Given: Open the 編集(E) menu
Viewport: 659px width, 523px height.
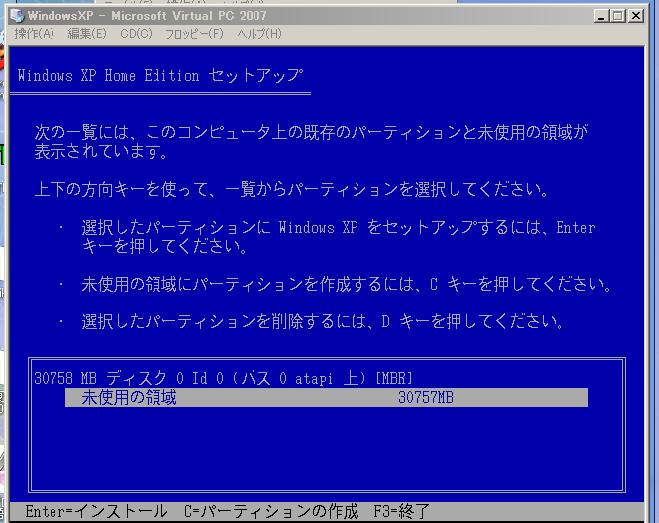Looking at the screenshot, I should tap(87, 34).
